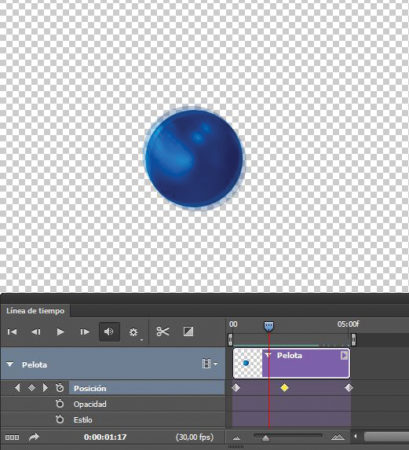Choose a transition with fade icon
The height and width of the screenshot is (450, 409).
coord(188,332)
